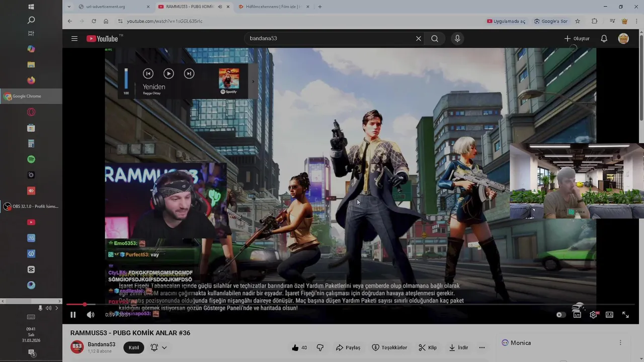Join the channel with Katıl
Image resolution: width=644 pixels, height=362 pixels.
134,347
